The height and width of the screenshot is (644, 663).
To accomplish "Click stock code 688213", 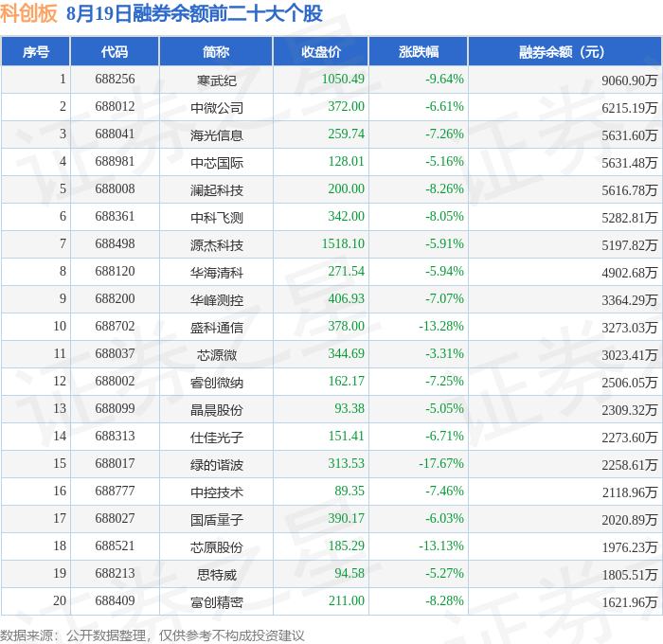I will tap(115, 573).
